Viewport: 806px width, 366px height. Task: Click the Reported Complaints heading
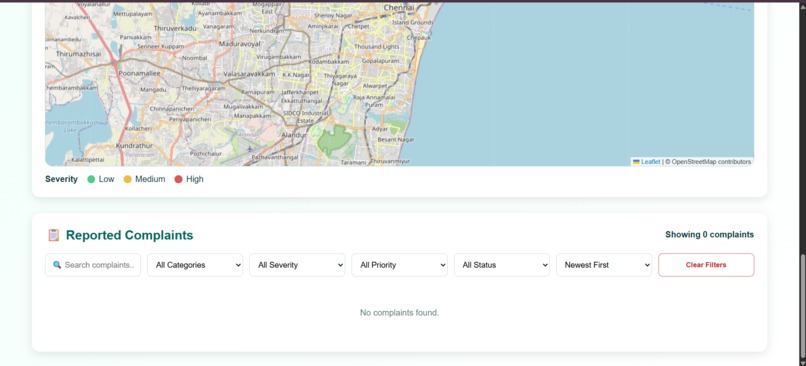pyautogui.click(x=130, y=235)
